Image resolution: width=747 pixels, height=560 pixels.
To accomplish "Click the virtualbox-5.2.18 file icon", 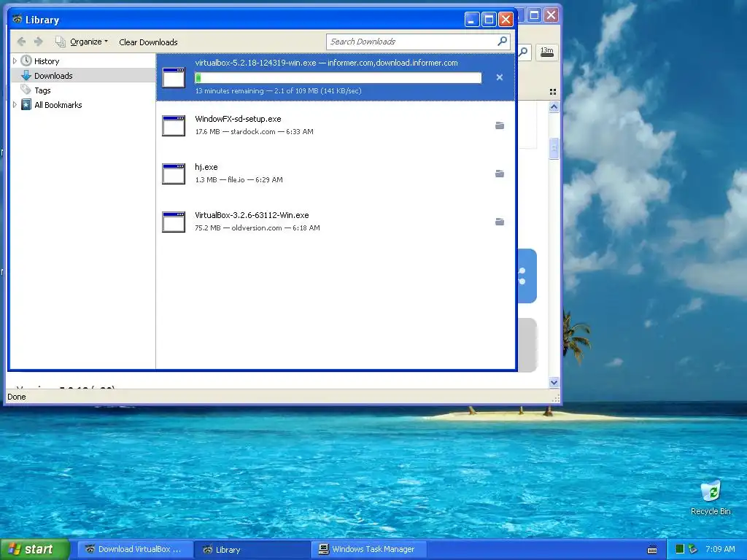I will tap(174, 77).
